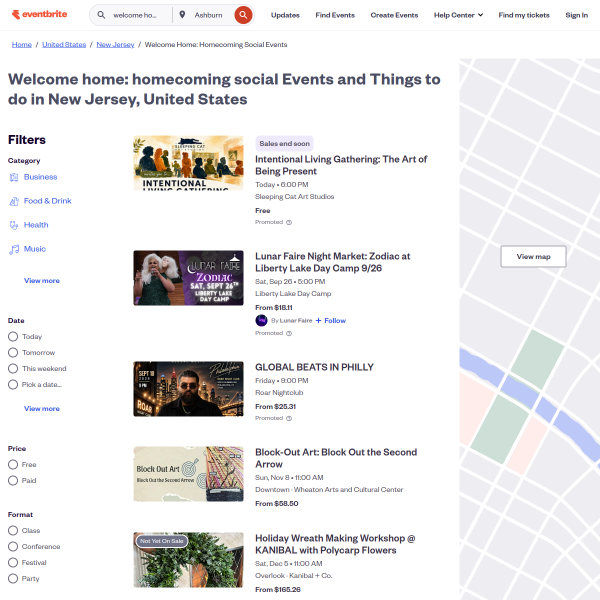Click the View map button

(533, 256)
